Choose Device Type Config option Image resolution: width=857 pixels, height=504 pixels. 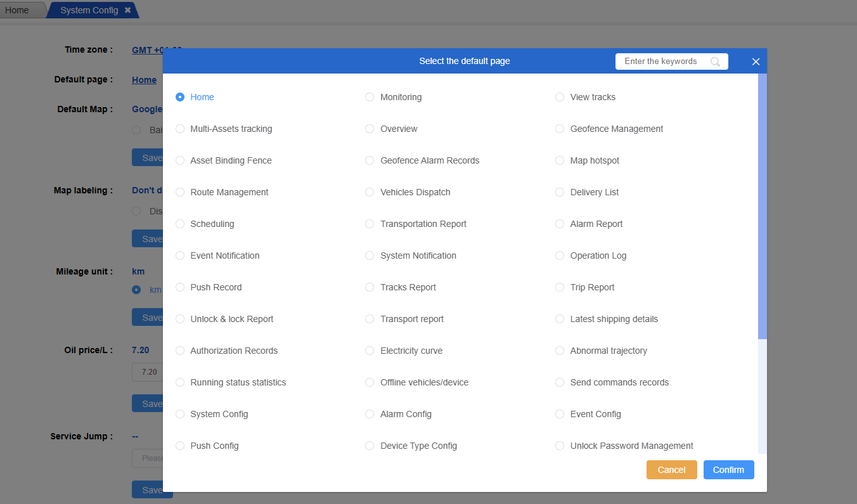[x=370, y=446]
